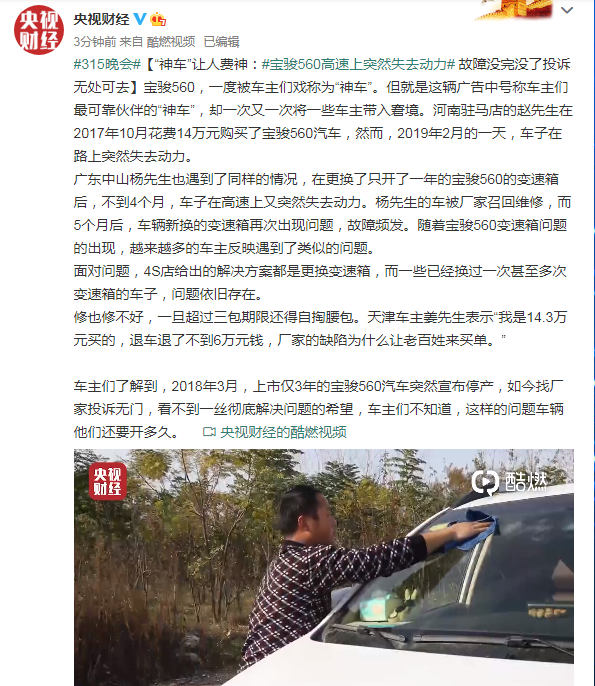Open the 央视财经 account name link
Image resolution: width=595 pixels, height=686 pixels.
102,19
